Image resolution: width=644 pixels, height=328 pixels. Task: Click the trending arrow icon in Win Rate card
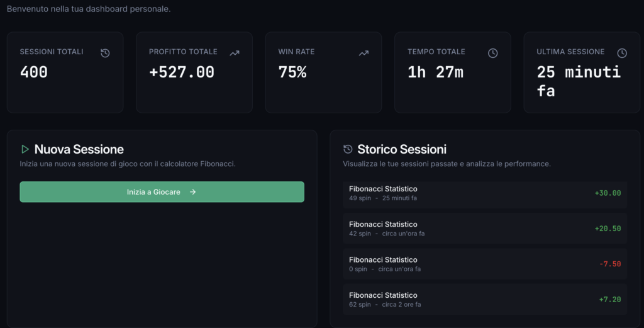pyautogui.click(x=364, y=54)
